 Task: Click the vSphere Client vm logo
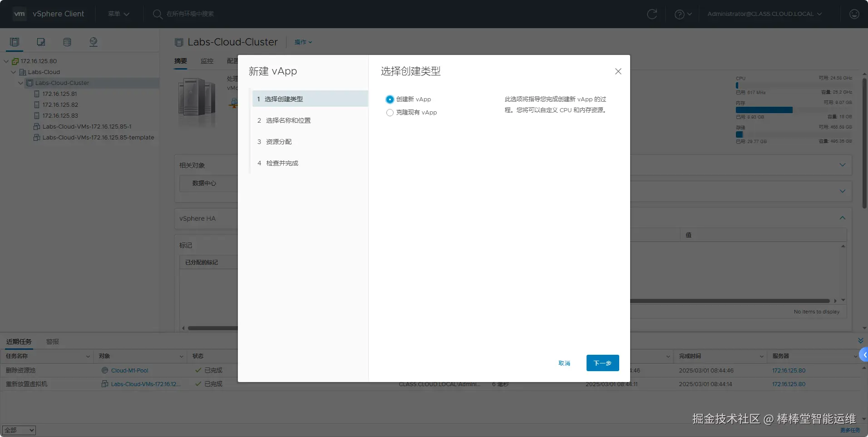point(20,14)
